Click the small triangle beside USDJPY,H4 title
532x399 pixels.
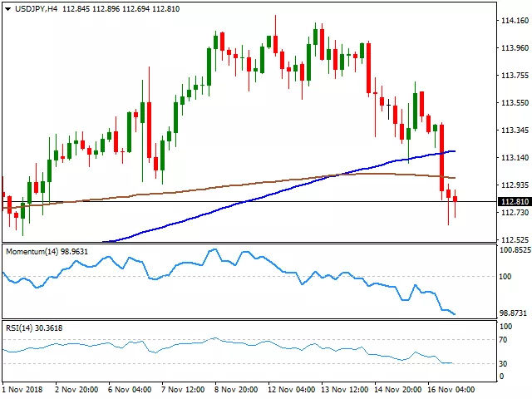6,7
